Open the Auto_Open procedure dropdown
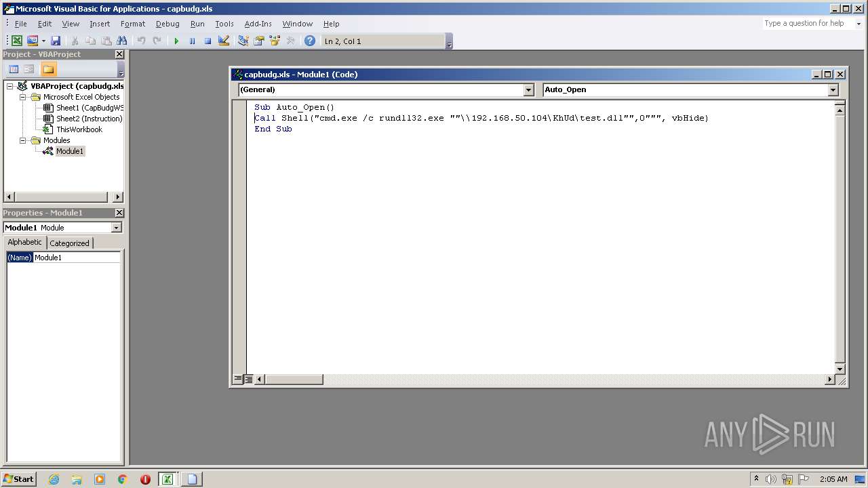868x488 pixels. [833, 89]
